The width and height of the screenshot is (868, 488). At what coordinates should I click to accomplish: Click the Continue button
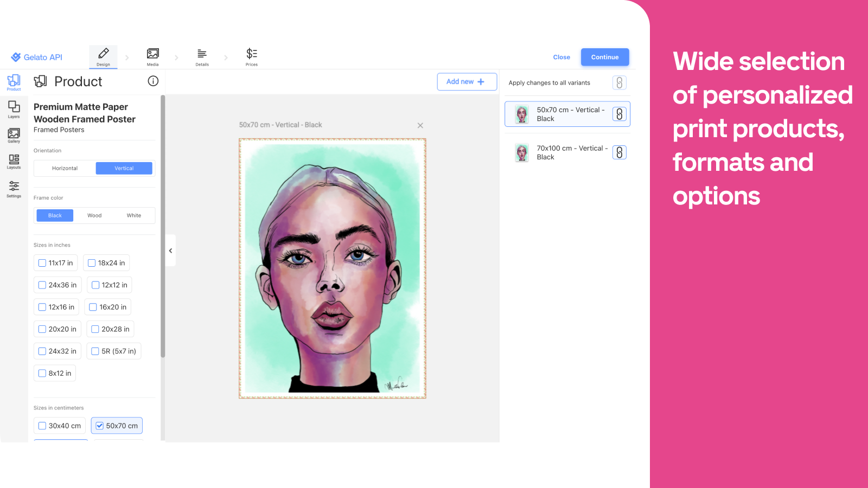[x=604, y=57]
